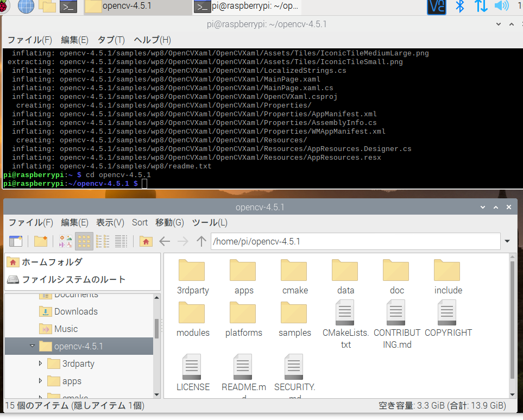Open the volume control tray icon
523x420 pixels.
click(502, 6)
